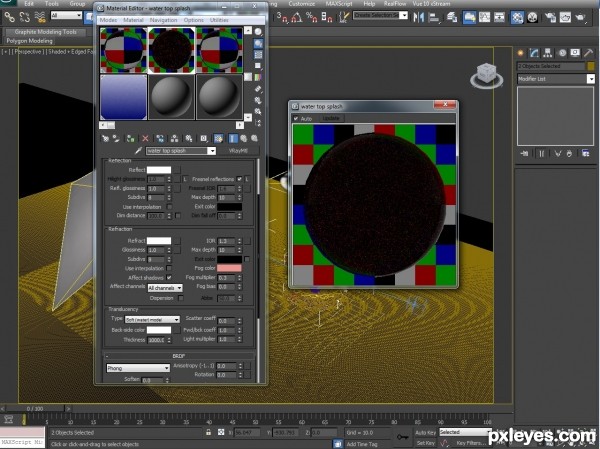Open the Material Editor toolbar icon
600x449 pixels.
[x=517, y=17]
